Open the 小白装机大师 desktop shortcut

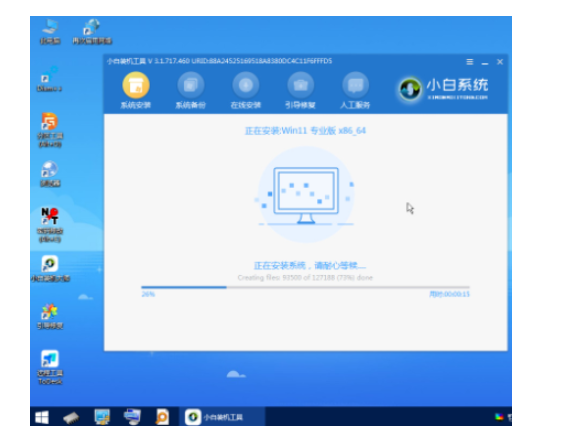(50, 268)
